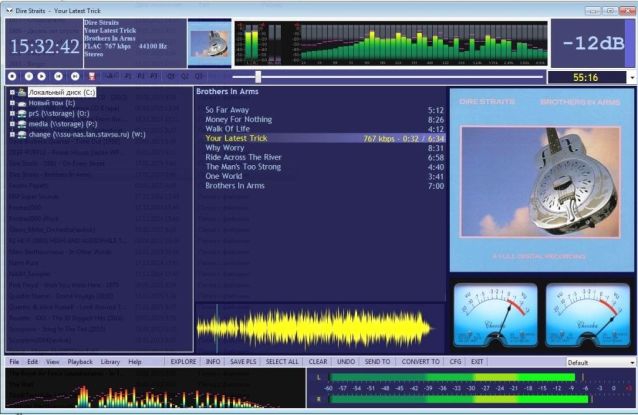Click the media storage P: network drive icon
Image resolution: width=638 pixels, height=415 pixels.
(x=22, y=124)
